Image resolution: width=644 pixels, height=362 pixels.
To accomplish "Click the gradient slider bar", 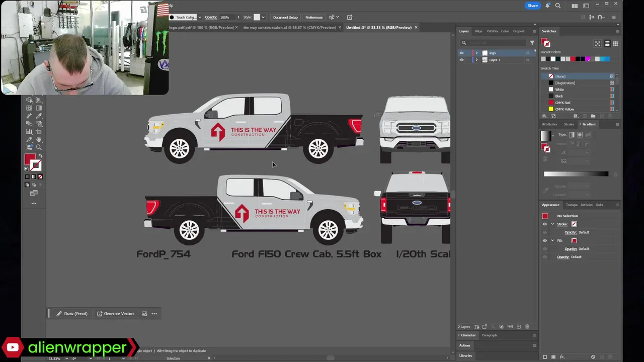I will [576, 174].
